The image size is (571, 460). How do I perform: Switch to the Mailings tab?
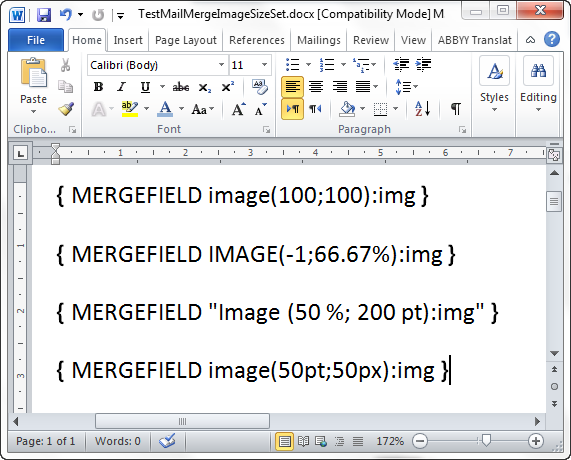coord(319,40)
